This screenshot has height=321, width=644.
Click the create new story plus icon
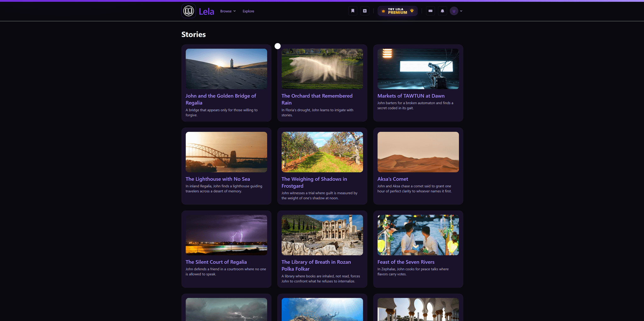pos(364,11)
